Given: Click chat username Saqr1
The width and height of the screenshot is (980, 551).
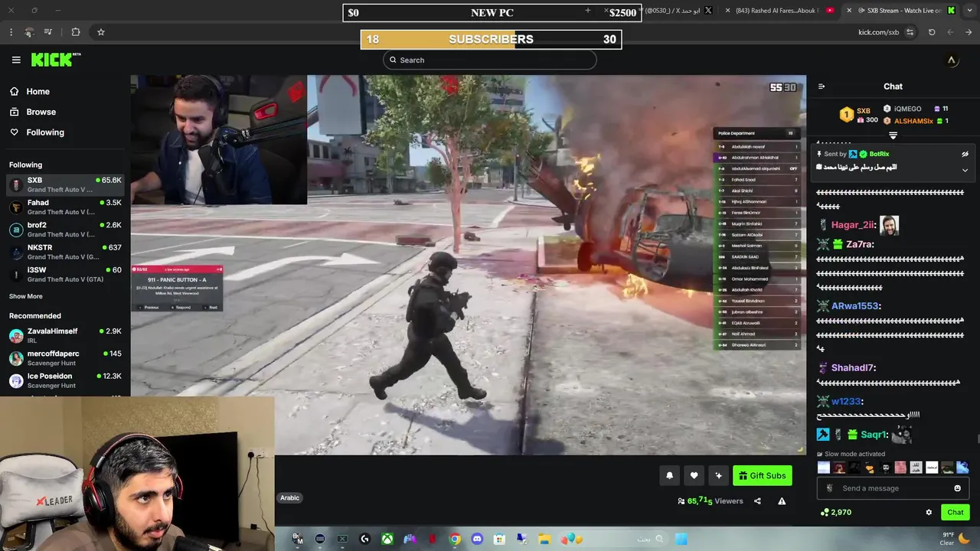Looking at the screenshot, I should coord(874,435).
